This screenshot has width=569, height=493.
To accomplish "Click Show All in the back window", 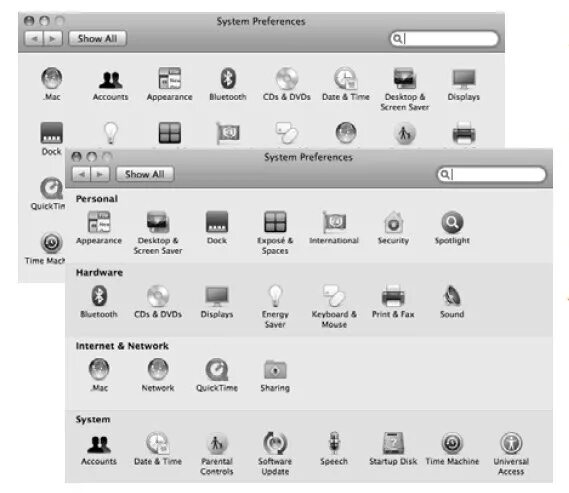I will tap(97, 38).
